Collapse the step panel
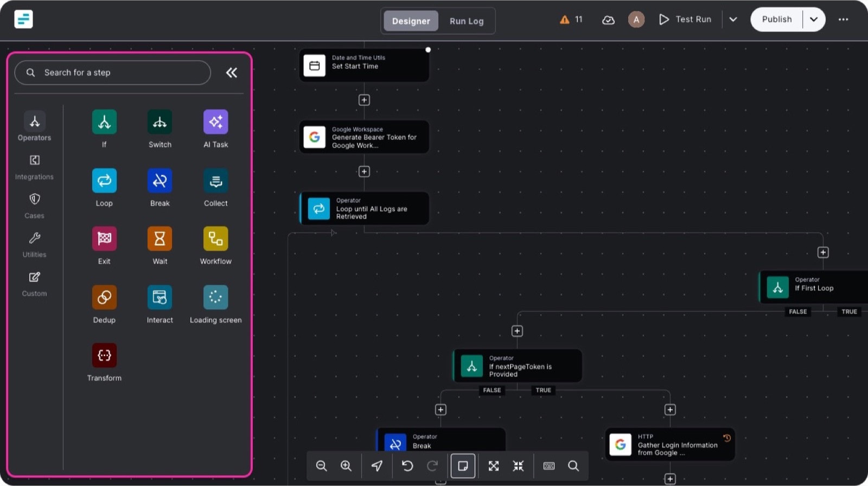The image size is (868, 486). click(232, 73)
